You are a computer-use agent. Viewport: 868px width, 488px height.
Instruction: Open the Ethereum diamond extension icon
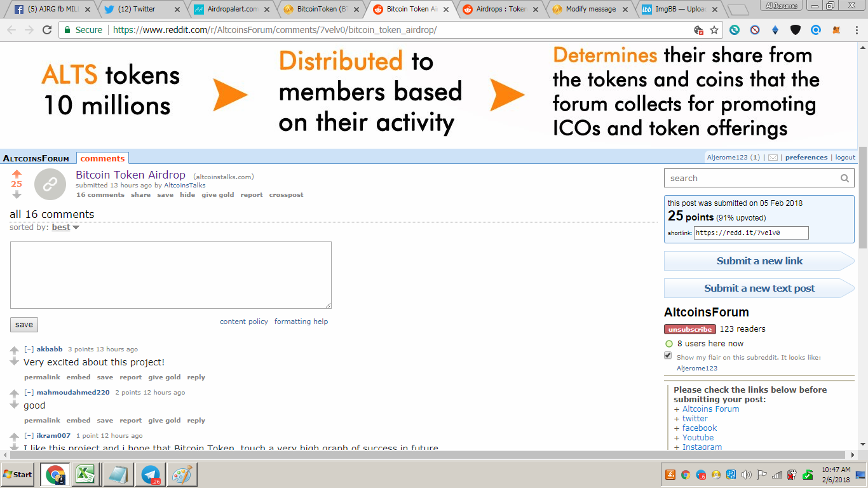pyautogui.click(x=775, y=30)
